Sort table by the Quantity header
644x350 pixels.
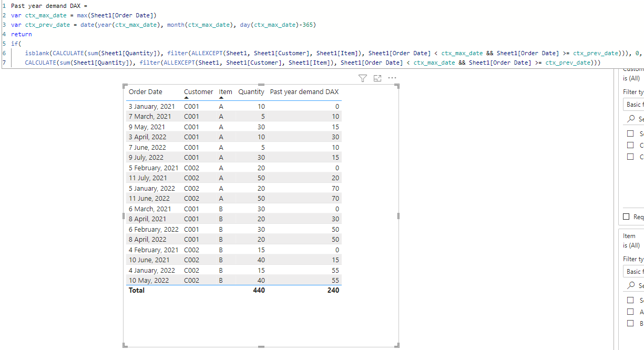click(251, 91)
